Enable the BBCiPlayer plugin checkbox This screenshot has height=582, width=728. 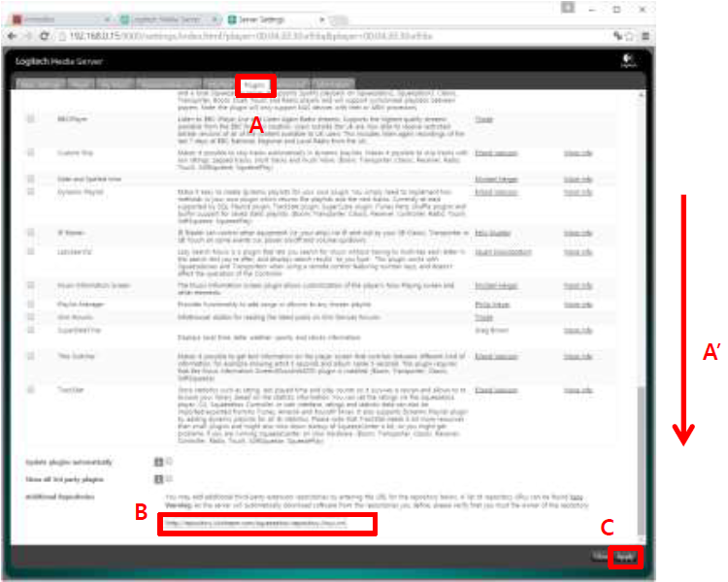coord(30,118)
